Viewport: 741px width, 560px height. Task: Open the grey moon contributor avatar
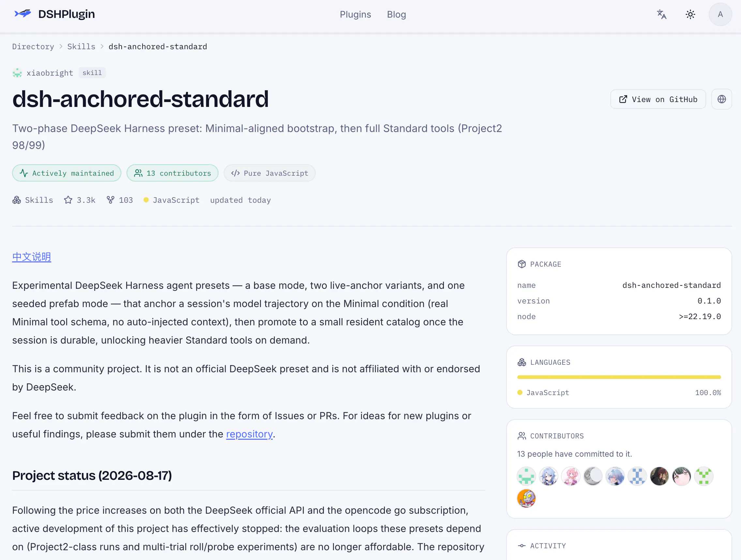[x=593, y=476]
